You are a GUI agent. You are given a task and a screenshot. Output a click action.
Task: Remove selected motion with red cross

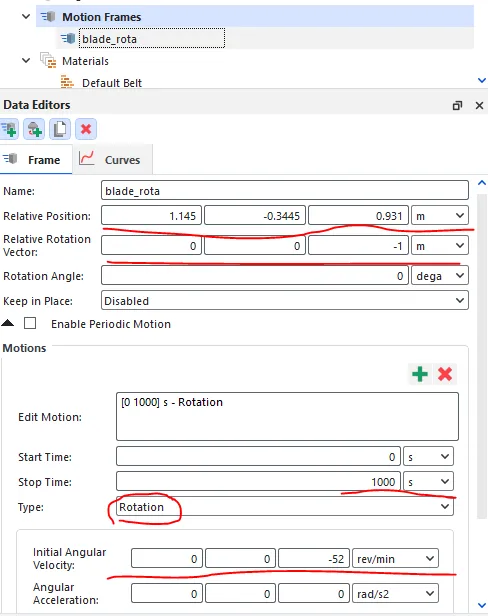point(445,374)
